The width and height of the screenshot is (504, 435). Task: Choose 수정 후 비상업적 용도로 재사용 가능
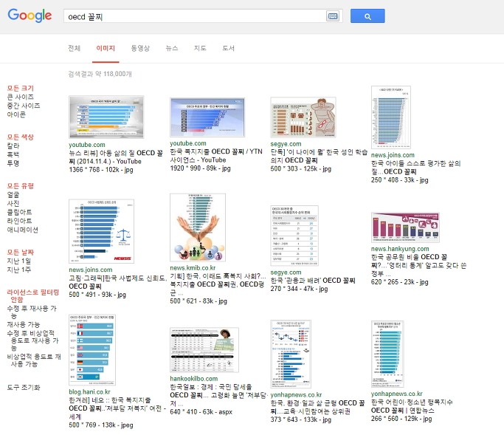(32, 340)
